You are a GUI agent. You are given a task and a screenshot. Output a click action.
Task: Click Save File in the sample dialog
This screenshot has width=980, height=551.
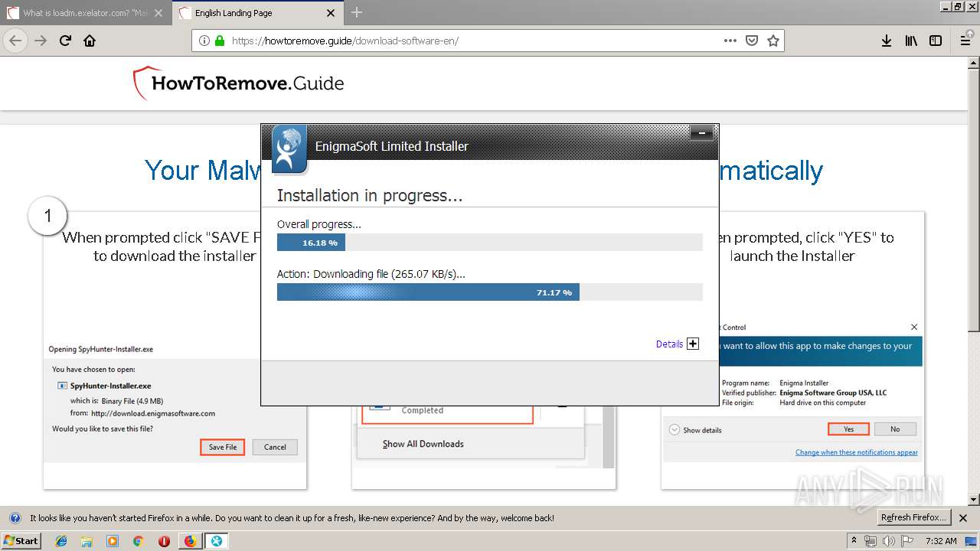(x=223, y=447)
